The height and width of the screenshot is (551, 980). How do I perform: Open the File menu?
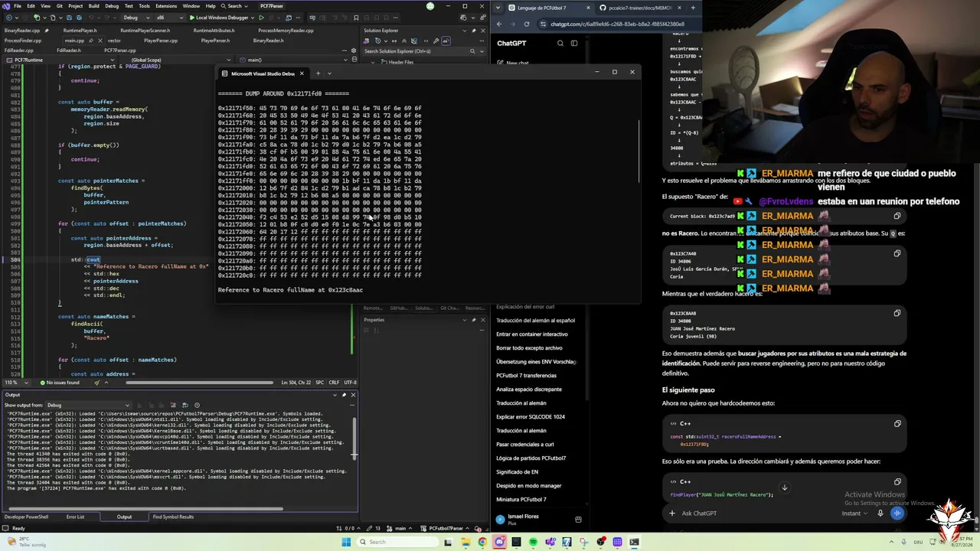point(17,6)
